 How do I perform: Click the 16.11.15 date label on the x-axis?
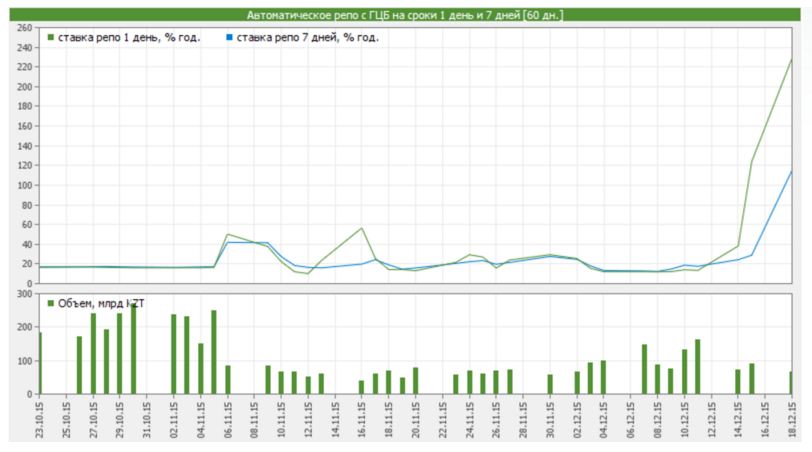362,422
